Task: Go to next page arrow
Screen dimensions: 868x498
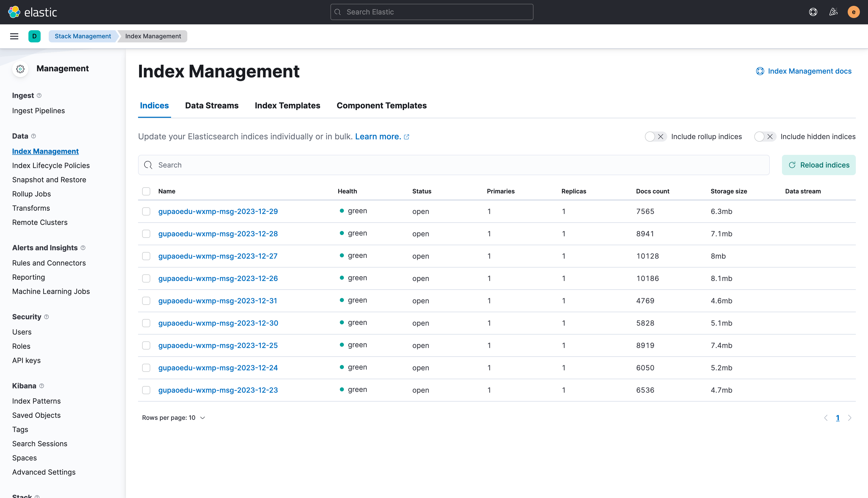Action: [x=849, y=418]
